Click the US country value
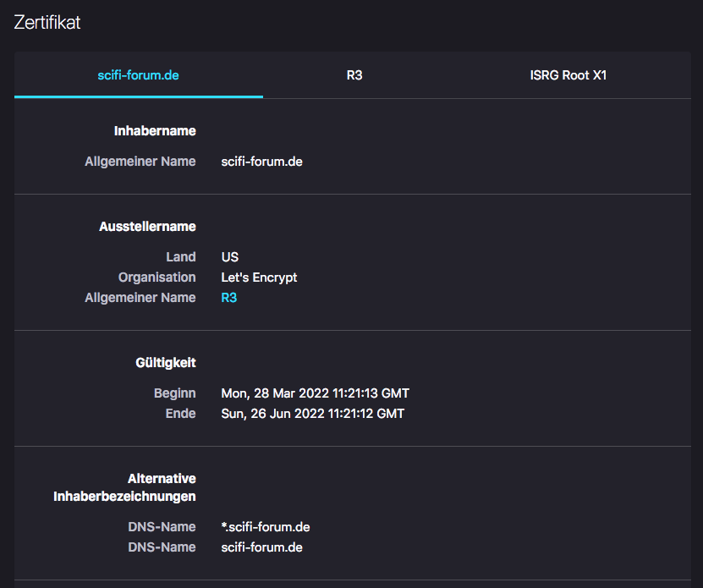This screenshot has width=703, height=588. (x=229, y=257)
